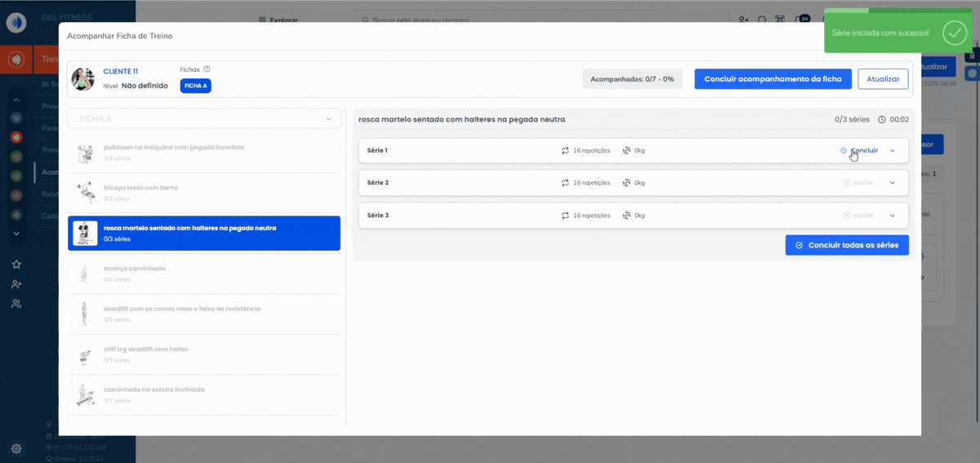Click the success toast checkmark icon
This screenshot has height=463, width=980.
pos(954,33)
